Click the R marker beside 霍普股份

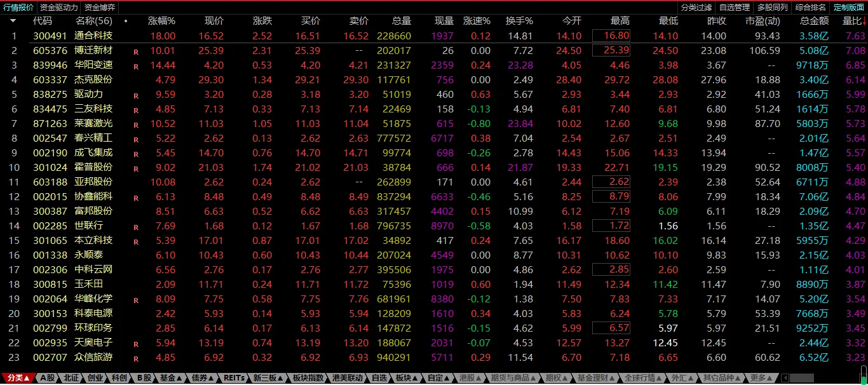(136, 168)
